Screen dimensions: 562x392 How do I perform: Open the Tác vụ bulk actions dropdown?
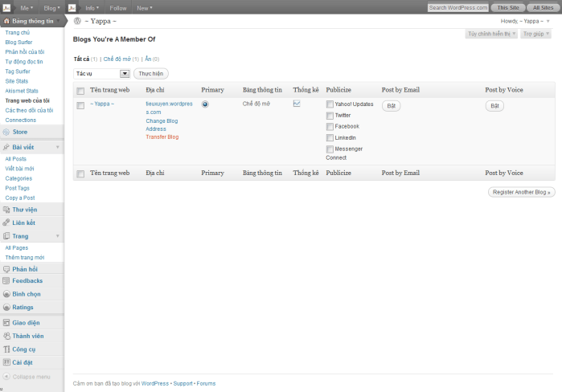pos(101,73)
